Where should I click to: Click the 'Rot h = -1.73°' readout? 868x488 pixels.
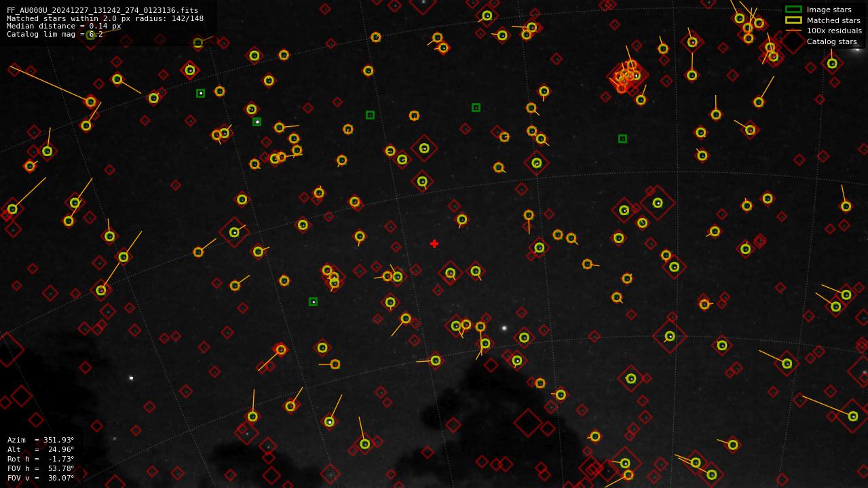(x=41, y=459)
